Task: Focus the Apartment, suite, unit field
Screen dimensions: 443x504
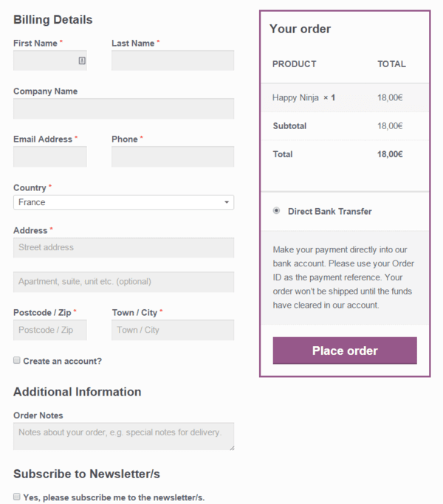Action: tap(123, 282)
